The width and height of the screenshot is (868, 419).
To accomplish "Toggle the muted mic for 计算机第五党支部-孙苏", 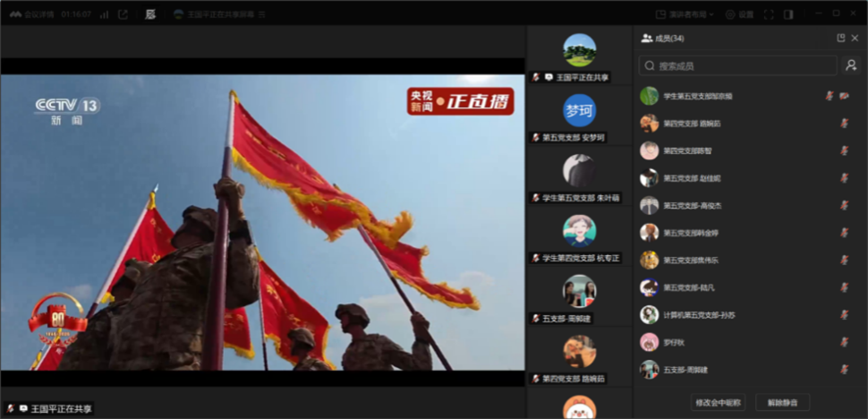I will (x=844, y=315).
